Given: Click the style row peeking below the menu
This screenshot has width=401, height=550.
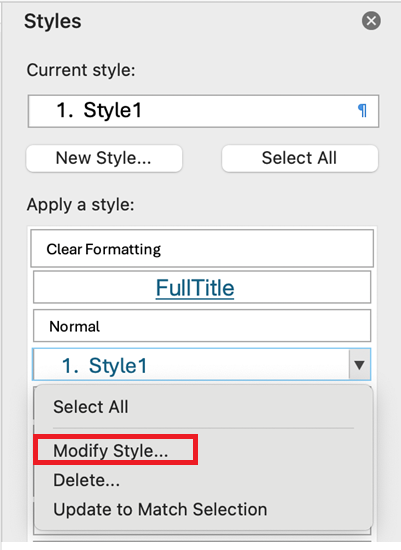Looking at the screenshot, I should (202, 533).
